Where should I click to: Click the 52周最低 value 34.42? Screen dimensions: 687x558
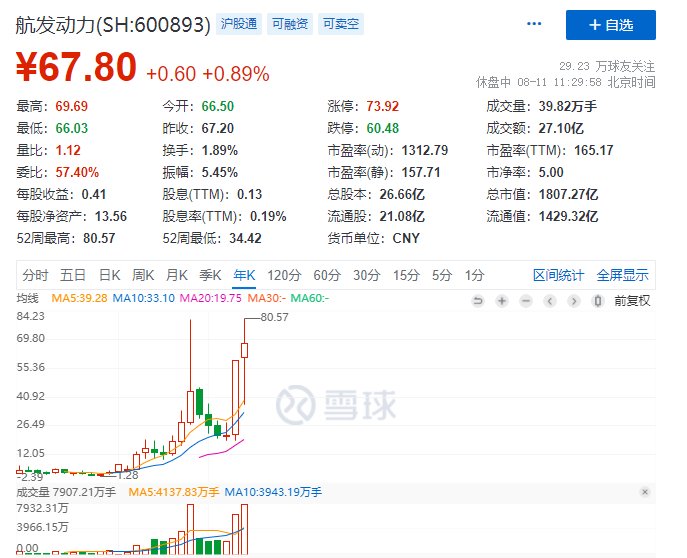pyautogui.click(x=245, y=238)
